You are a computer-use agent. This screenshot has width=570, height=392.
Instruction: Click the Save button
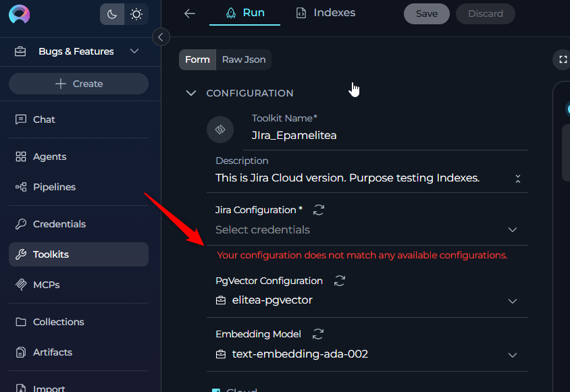[426, 13]
